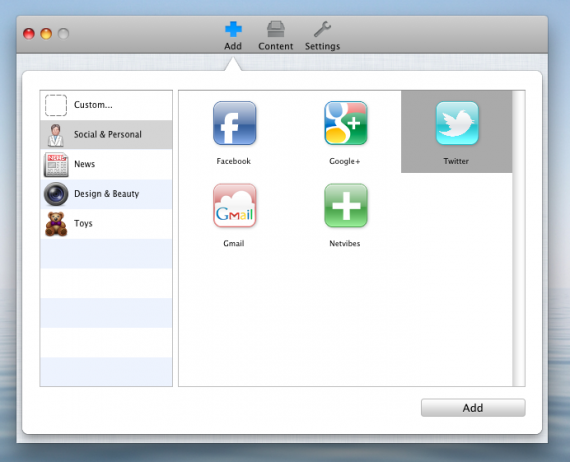The height and width of the screenshot is (462, 570).
Task: Click the Add button at bottom right
Action: [x=473, y=408]
